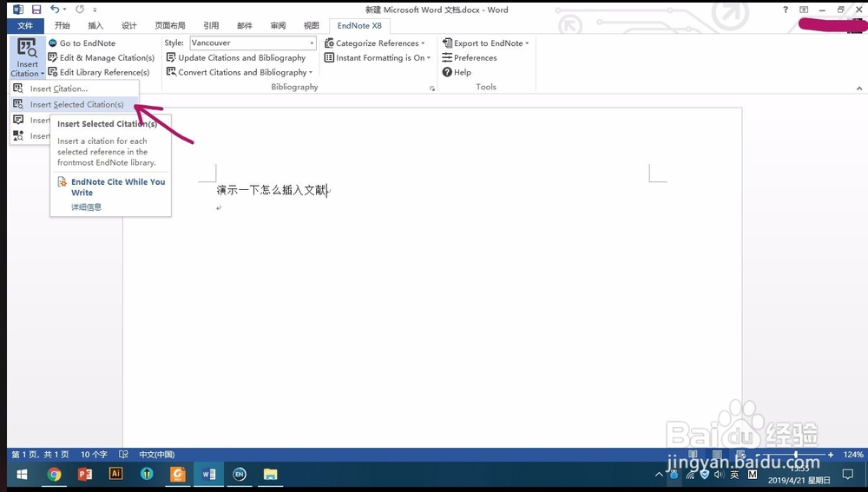Click word count 10 个字

tap(94, 455)
